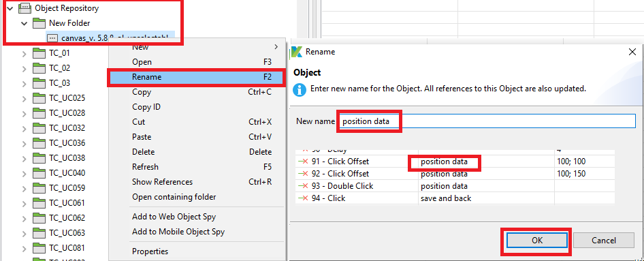Click the TC_UC032 folder icon
This screenshot has width=644, height=261.
(39, 128)
